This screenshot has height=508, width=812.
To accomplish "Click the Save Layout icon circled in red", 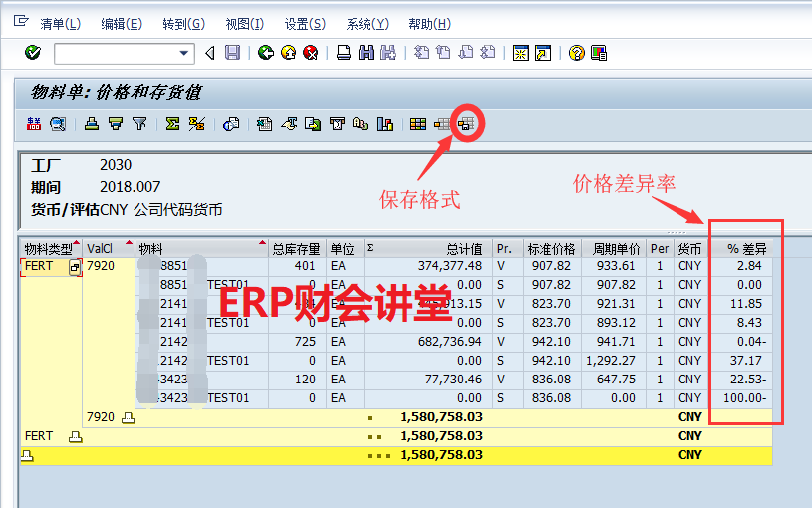I will point(466,125).
